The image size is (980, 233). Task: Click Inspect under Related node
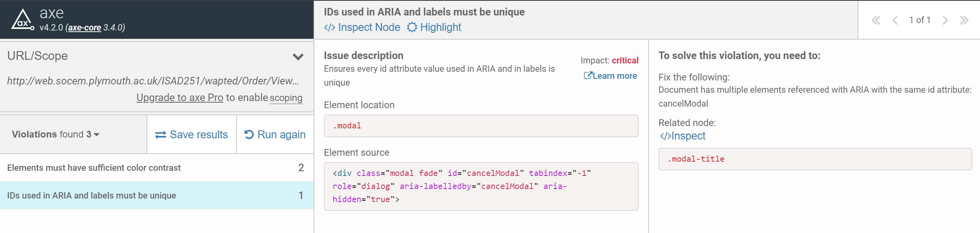(683, 136)
